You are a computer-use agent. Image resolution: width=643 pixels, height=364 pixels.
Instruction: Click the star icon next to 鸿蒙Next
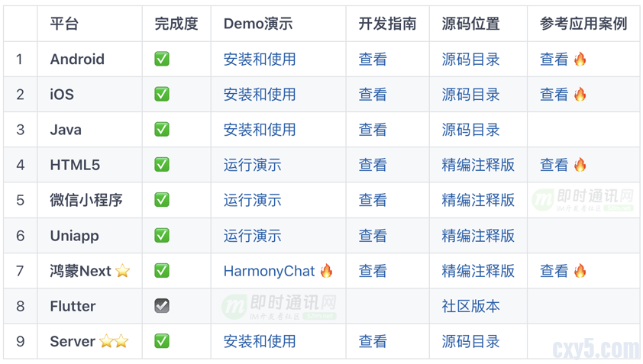click(122, 271)
